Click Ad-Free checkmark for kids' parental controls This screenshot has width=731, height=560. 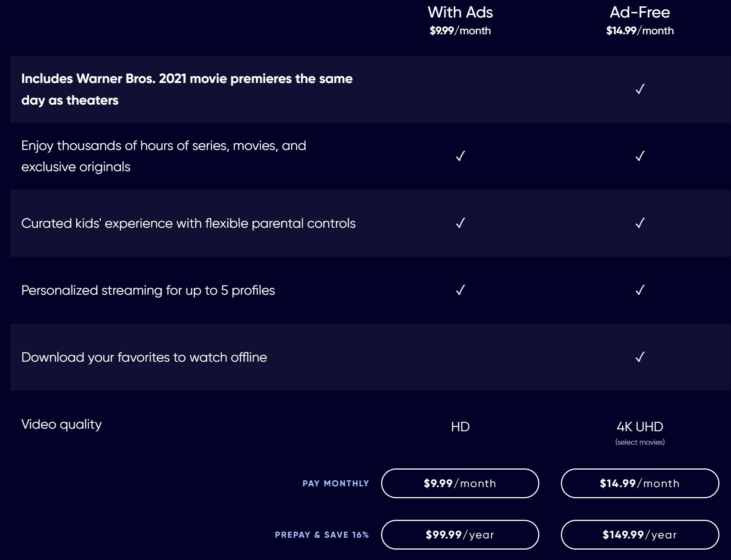pos(640,223)
